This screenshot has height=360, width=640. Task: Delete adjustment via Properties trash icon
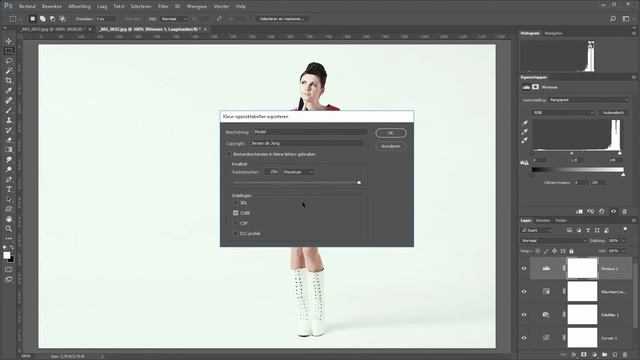tap(624, 211)
